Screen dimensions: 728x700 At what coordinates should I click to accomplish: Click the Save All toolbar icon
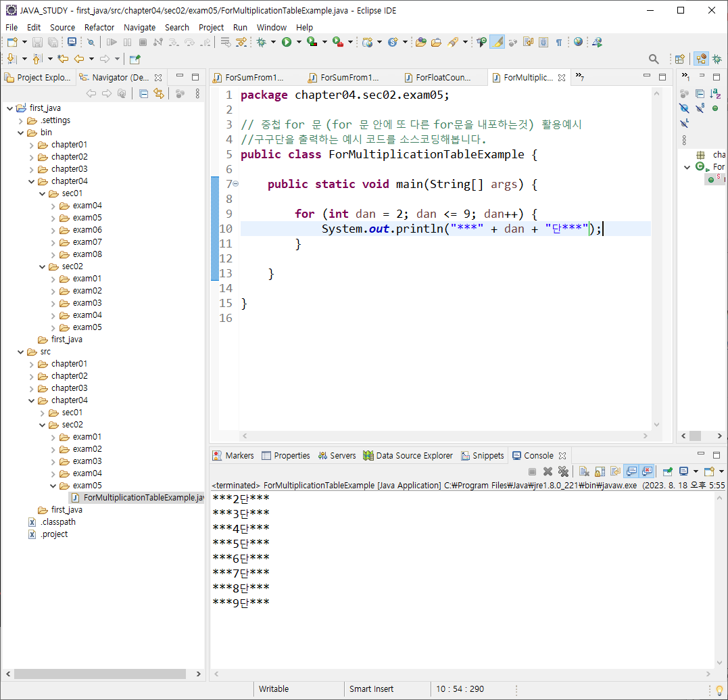coord(53,42)
